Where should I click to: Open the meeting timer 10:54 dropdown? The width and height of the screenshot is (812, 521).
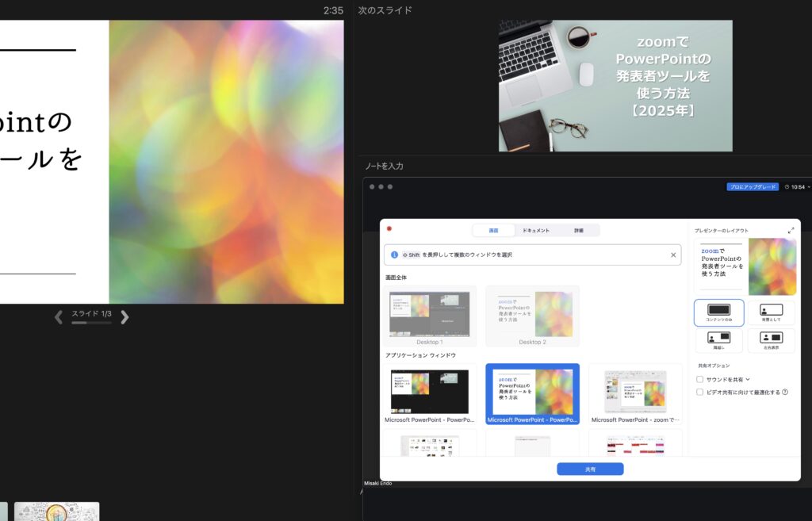[796, 187]
